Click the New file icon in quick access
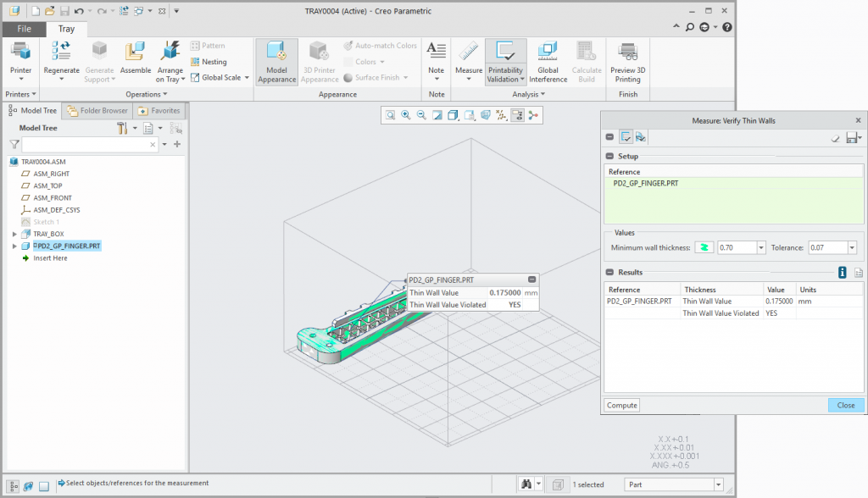Viewport: 868px width, 498px height. [36, 10]
